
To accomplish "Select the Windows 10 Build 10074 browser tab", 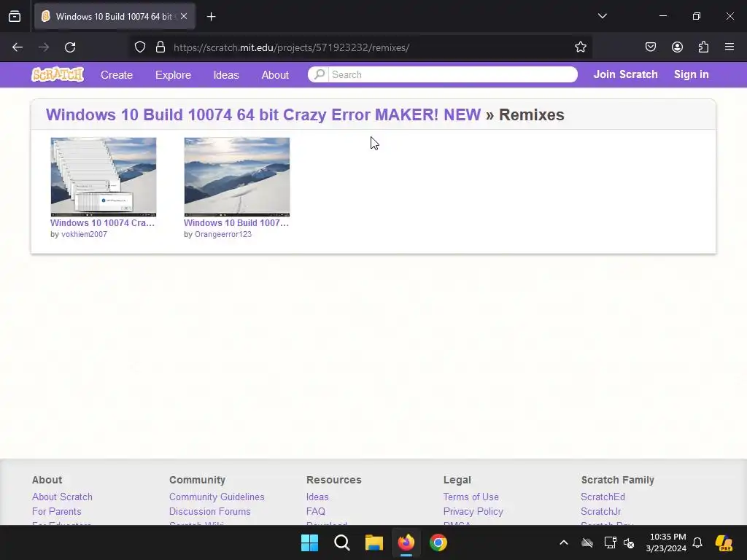I will point(115,16).
